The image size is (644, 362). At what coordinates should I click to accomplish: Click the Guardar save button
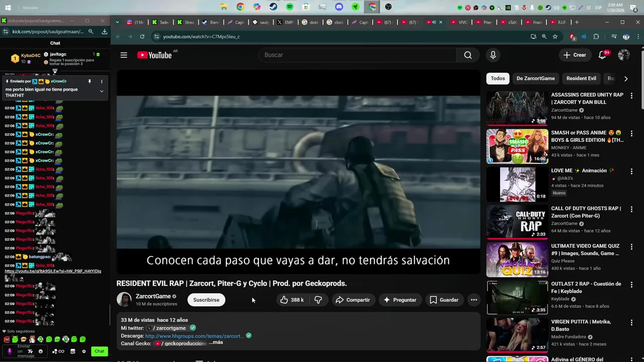coord(444,300)
